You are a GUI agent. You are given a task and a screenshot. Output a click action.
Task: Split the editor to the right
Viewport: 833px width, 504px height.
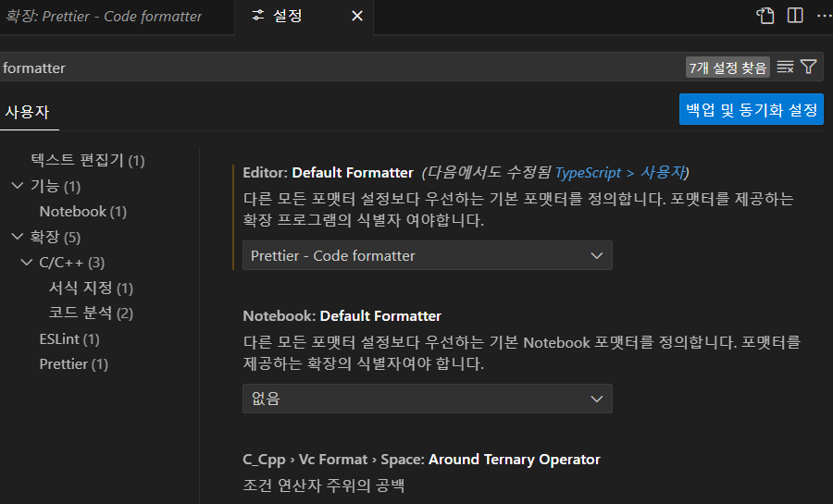795,16
